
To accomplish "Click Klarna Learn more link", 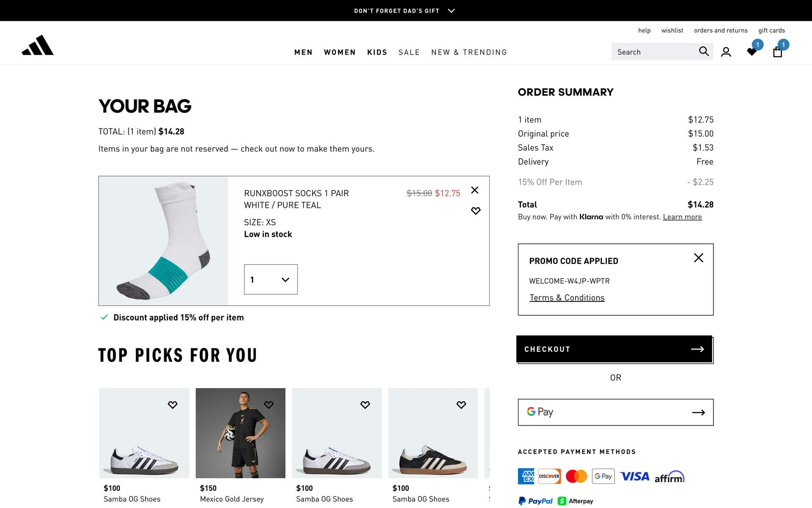I will click(682, 217).
